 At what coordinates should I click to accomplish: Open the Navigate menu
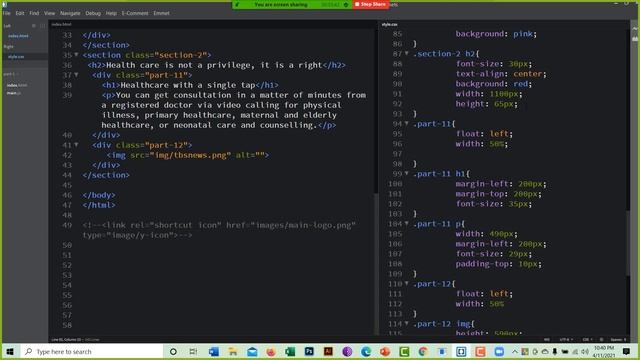click(70, 13)
